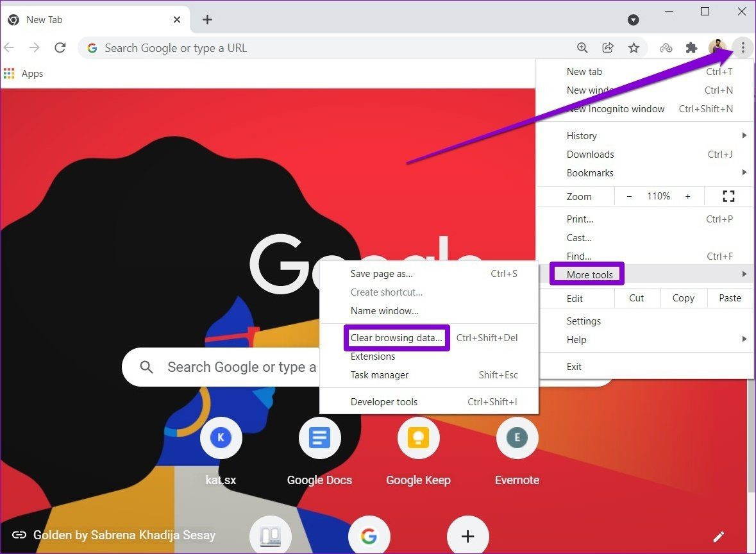This screenshot has width=756, height=554.
Task: Choose Exit from the menu
Action: pyautogui.click(x=645, y=366)
